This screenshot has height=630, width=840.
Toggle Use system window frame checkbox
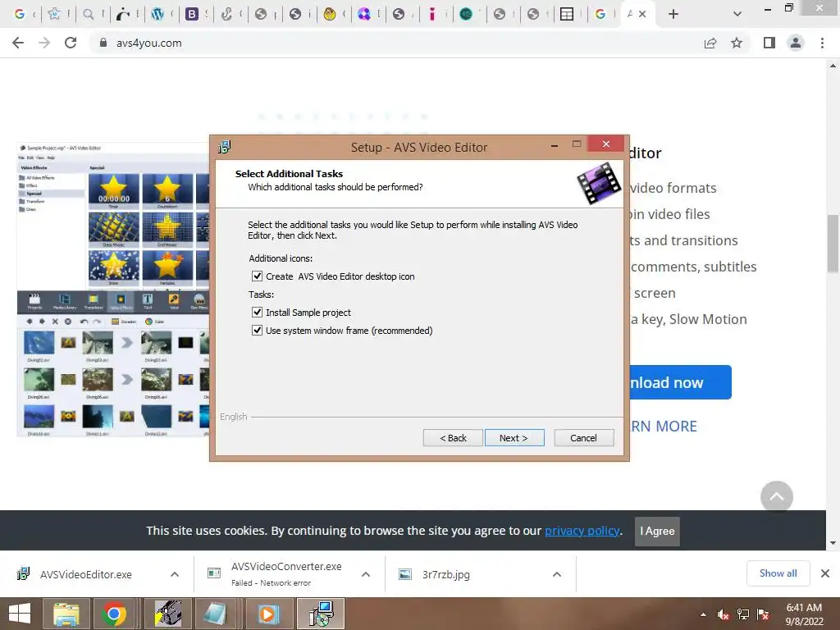pos(257,331)
